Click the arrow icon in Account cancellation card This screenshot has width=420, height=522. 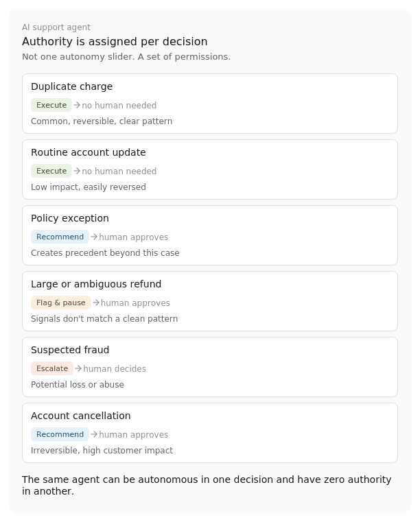click(x=94, y=434)
